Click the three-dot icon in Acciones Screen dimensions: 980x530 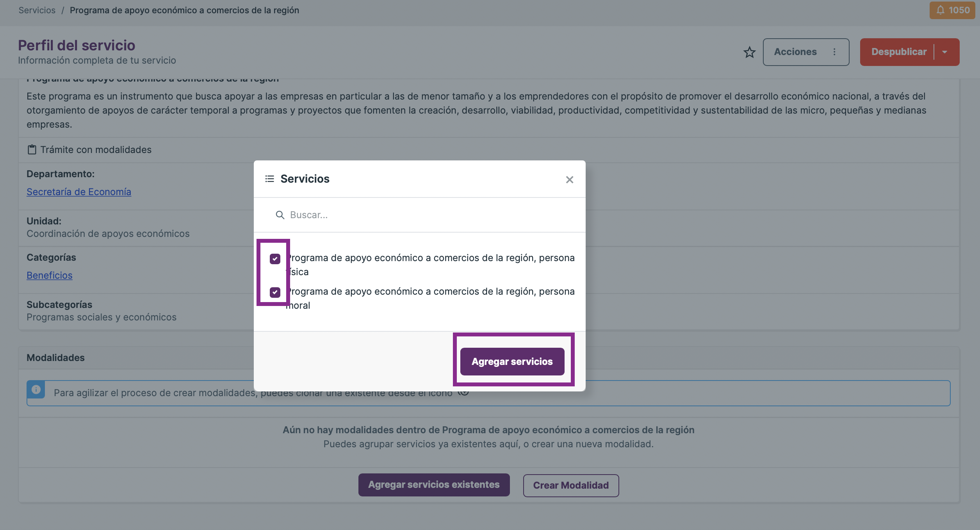tap(834, 52)
